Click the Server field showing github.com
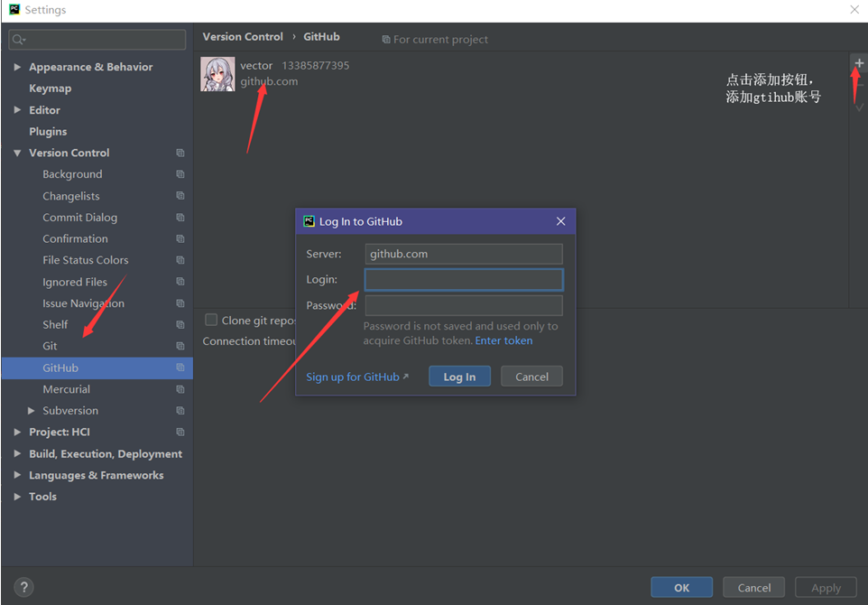 pos(464,254)
